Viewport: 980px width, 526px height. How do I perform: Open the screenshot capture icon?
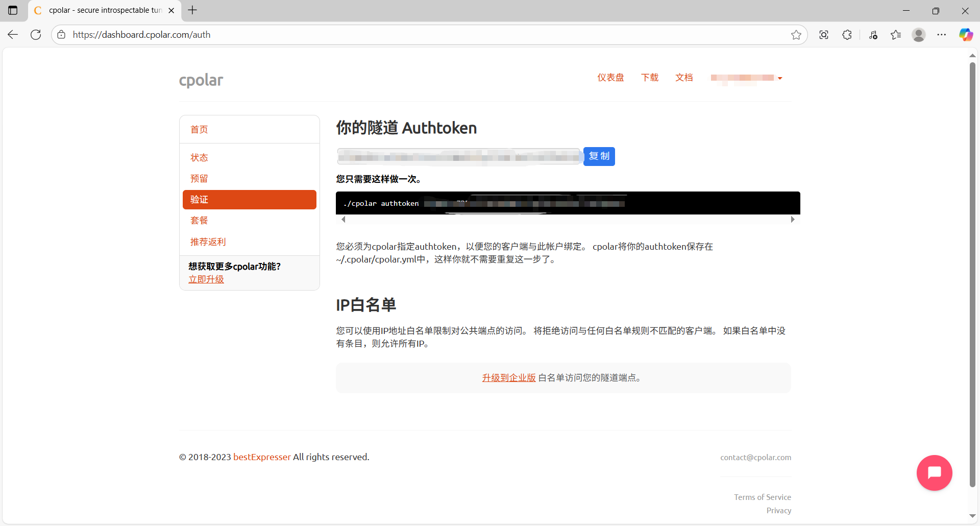click(x=824, y=35)
